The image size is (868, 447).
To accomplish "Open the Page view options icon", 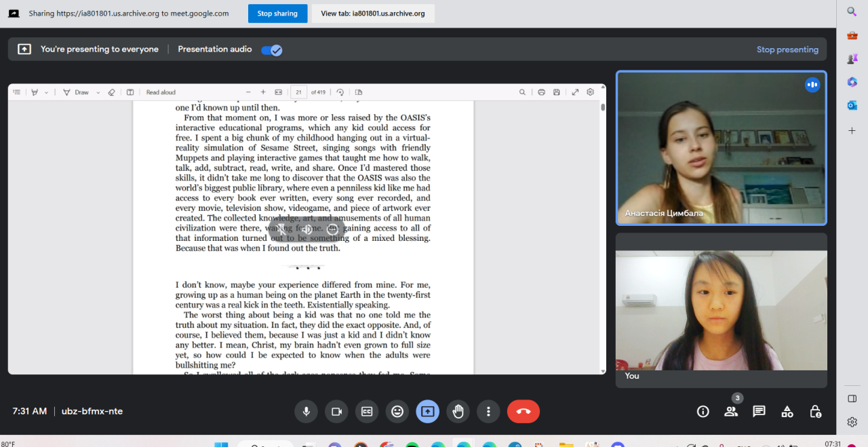I will coord(359,92).
